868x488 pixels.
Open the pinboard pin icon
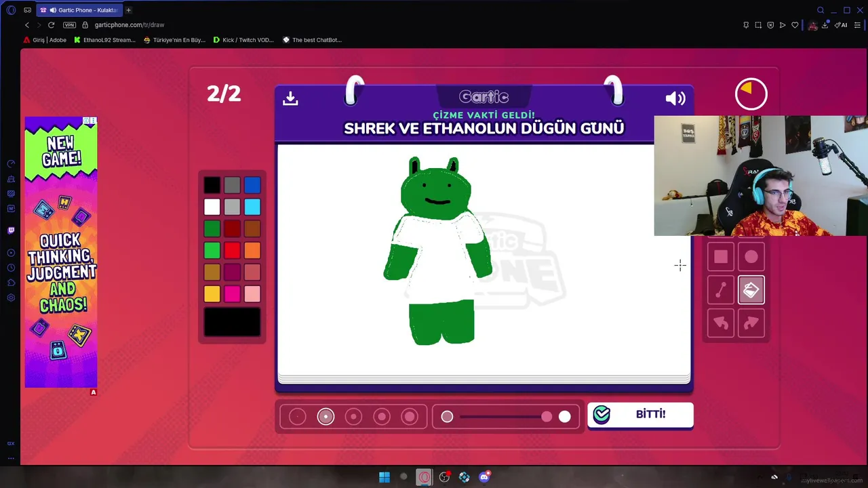pyautogui.click(x=746, y=25)
